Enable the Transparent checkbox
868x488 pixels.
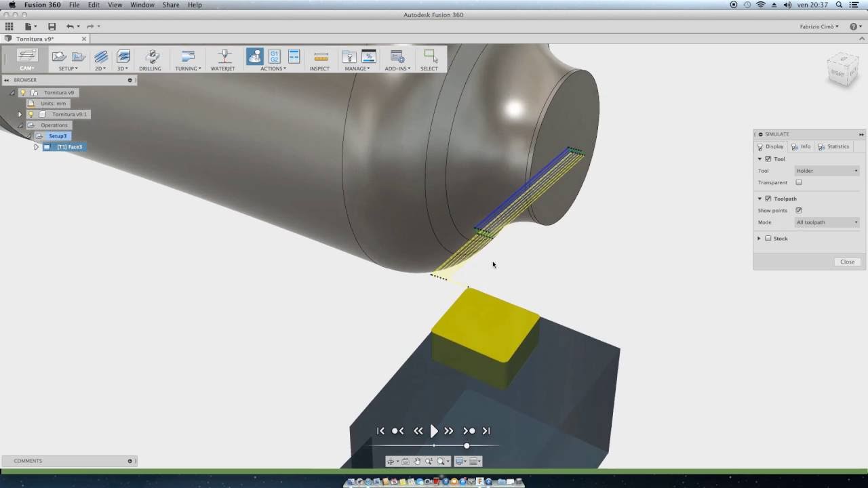coord(799,182)
